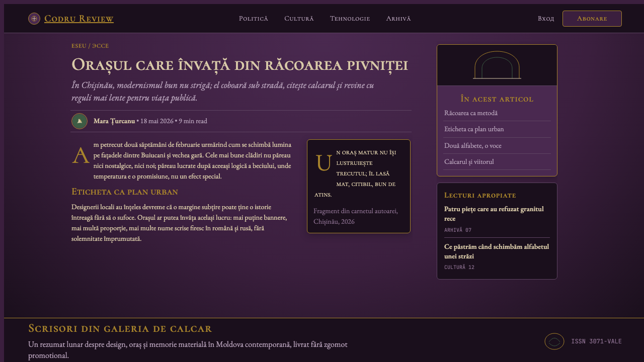Jump to Două alfabete, o voce section
Screen dimensions: 644x362
click(497, 145)
